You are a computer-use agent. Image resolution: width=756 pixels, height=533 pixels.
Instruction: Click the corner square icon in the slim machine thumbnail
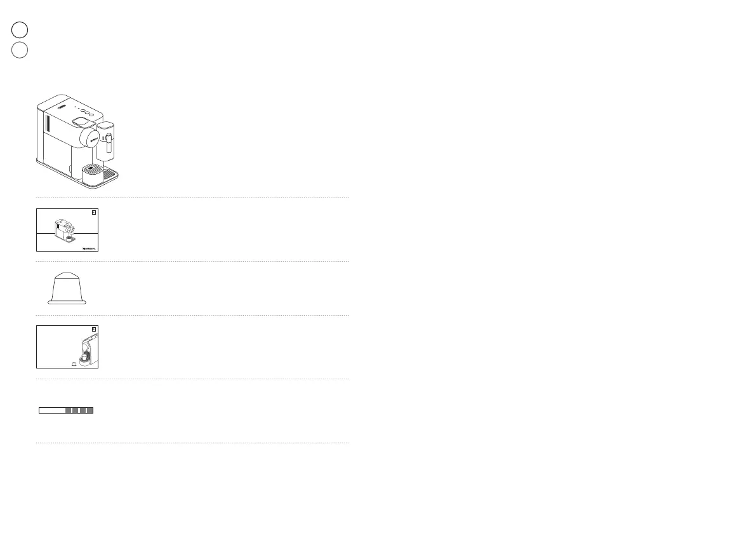click(x=93, y=330)
